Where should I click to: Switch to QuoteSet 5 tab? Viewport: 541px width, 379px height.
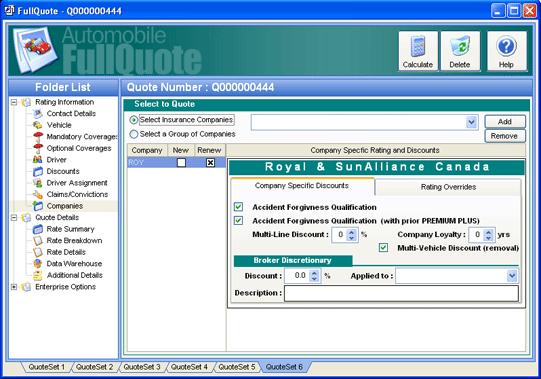coord(237,367)
